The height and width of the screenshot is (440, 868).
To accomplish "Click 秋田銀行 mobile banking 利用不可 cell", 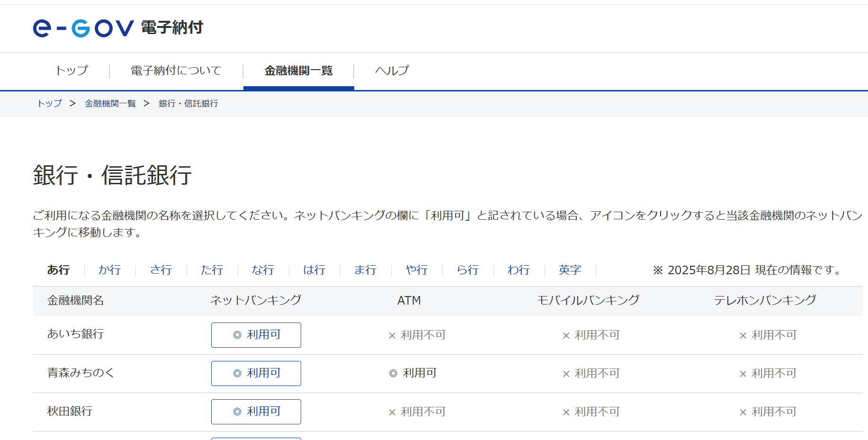I will [x=591, y=412].
